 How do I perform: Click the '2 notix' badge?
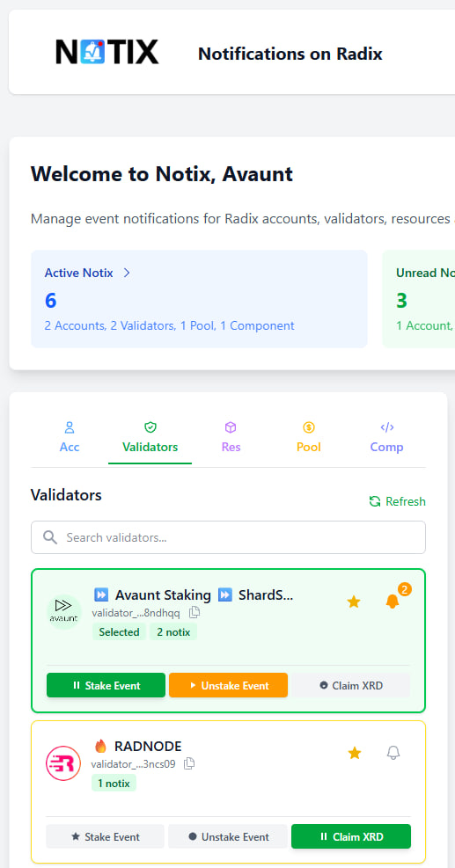pos(172,631)
